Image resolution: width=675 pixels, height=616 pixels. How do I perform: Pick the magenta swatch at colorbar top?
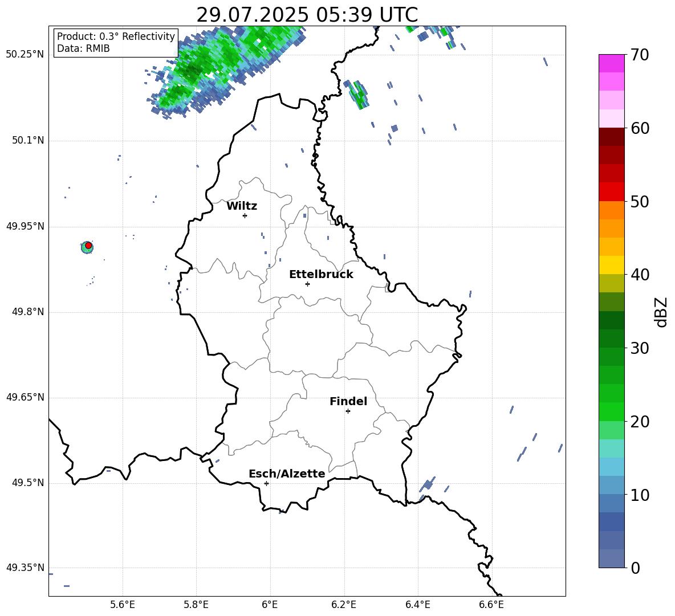click(x=611, y=64)
